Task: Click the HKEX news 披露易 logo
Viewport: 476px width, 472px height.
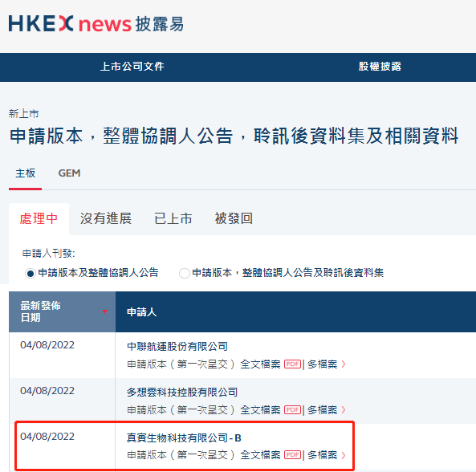Action: point(96,23)
